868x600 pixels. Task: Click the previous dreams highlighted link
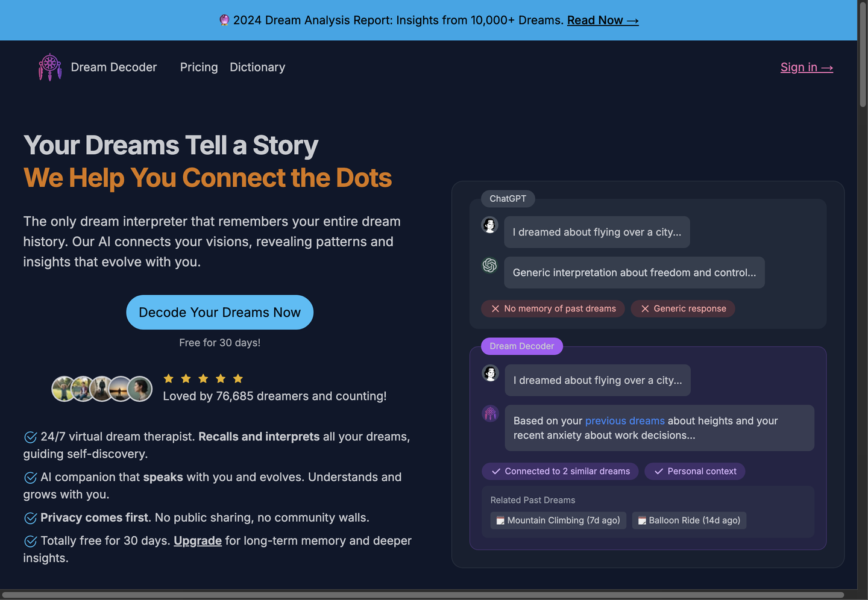click(624, 421)
